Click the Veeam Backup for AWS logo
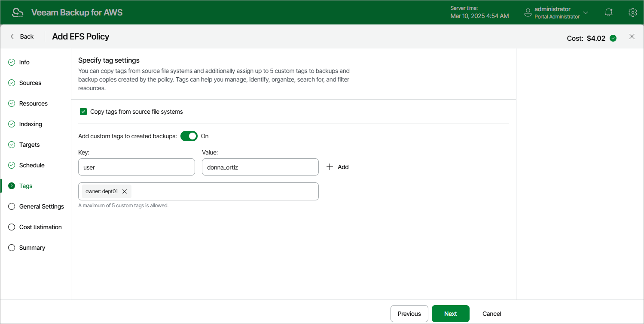This screenshot has height=324, width=644. [17, 12]
